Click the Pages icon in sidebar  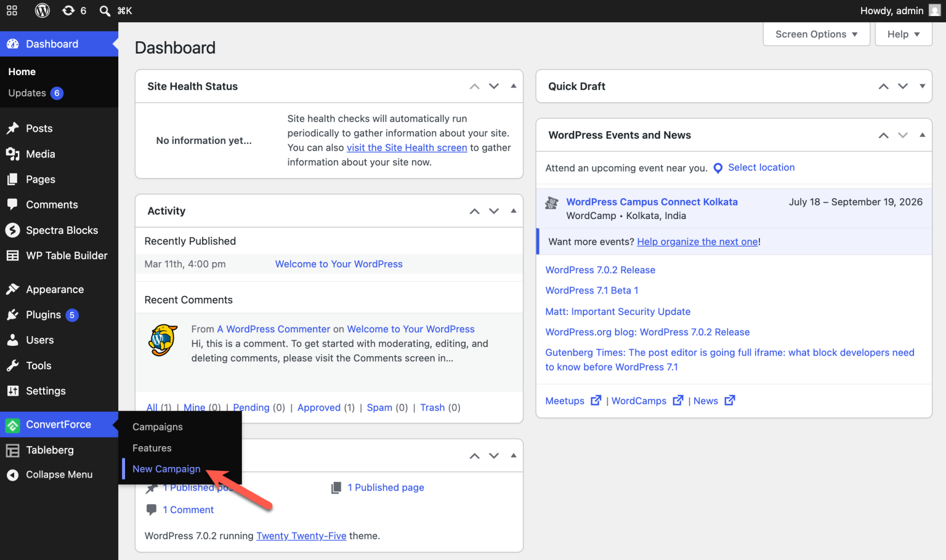point(12,179)
